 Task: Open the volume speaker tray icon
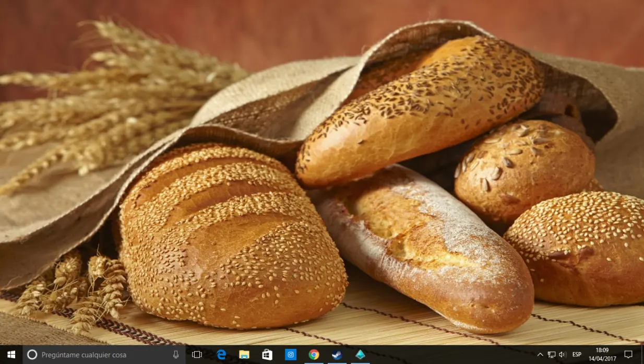tap(563, 355)
